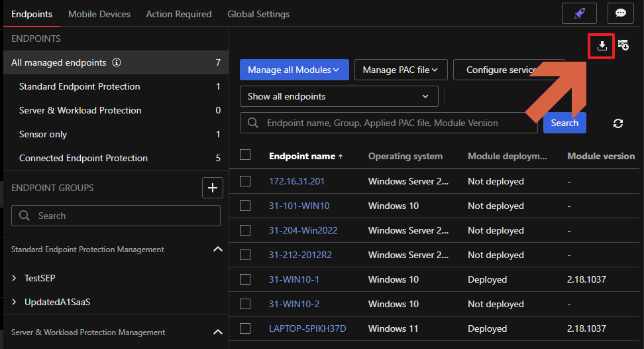Open the chat feedback icon button
The width and height of the screenshot is (644, 349).
[x=620, y=13]
